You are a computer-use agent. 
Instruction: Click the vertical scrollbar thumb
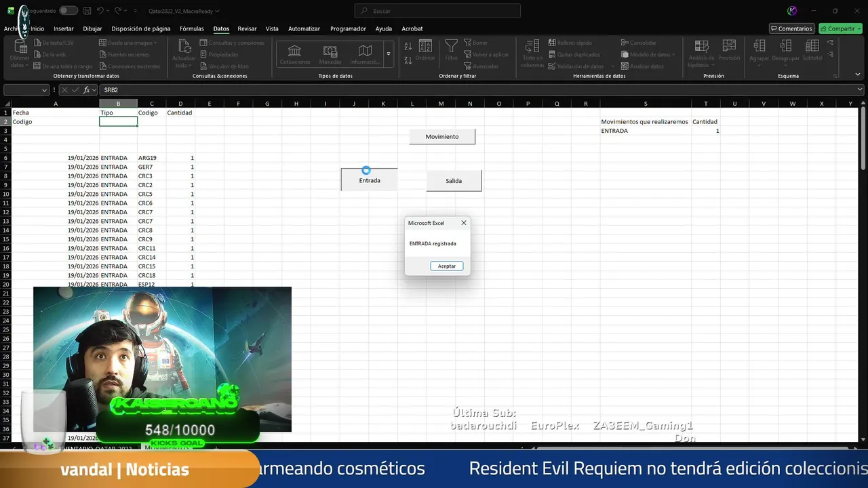[863, 139]
